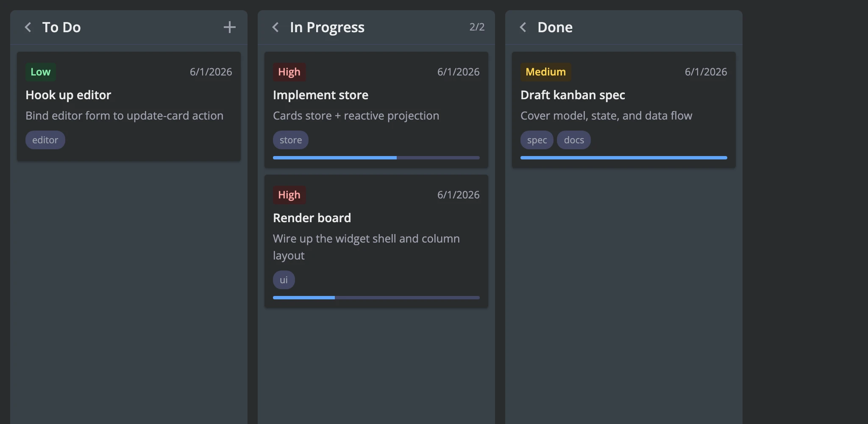Click Bind editor form description text
This screenshot has height=424, width=868.
click(124, 116)
